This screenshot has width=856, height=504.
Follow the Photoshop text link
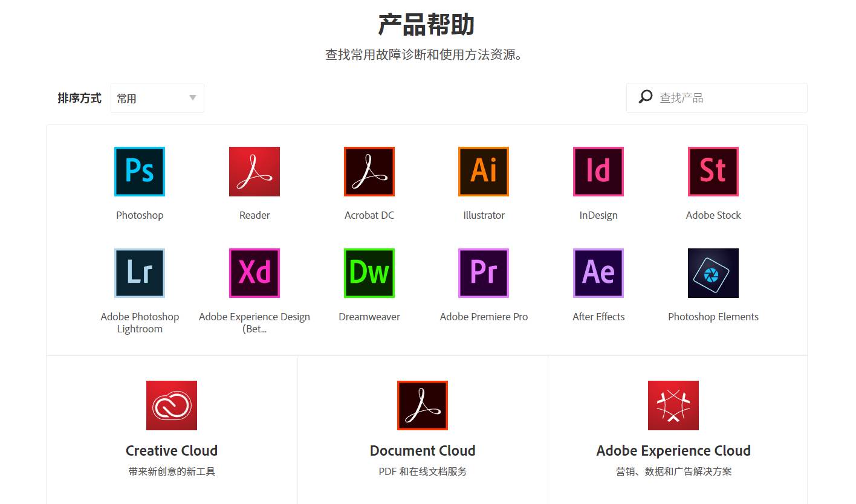tap(140, 215)
